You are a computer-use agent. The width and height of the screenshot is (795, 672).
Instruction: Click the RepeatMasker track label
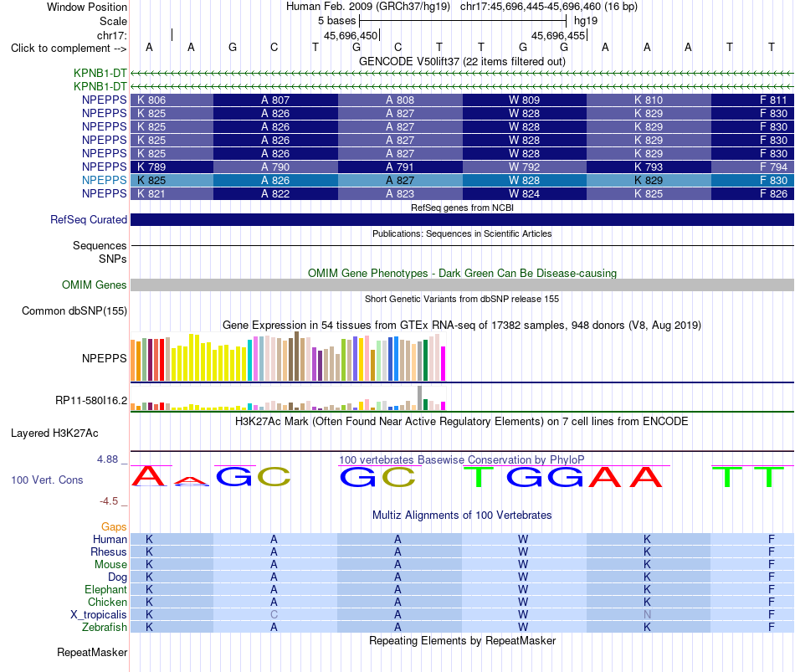[92, 652]
